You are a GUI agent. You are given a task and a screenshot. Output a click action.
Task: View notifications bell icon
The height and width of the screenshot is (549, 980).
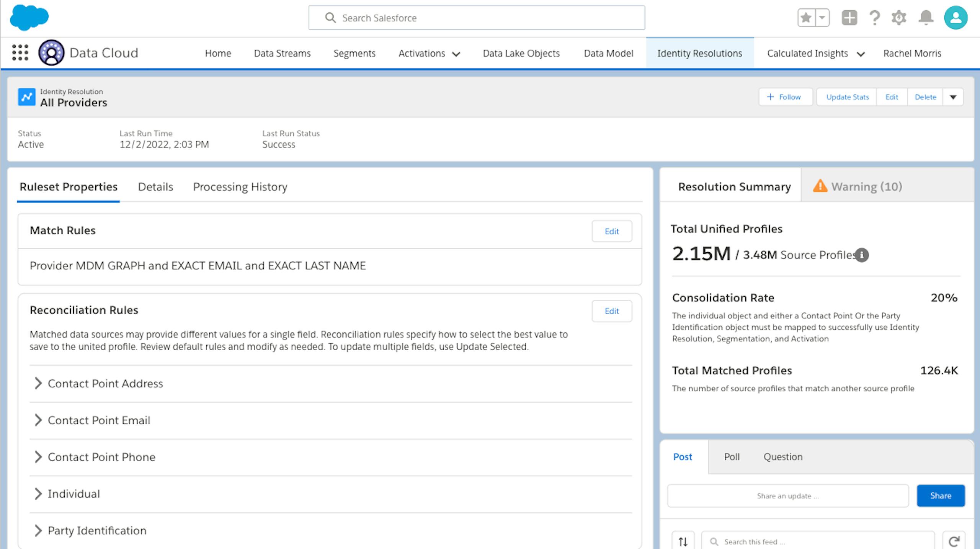[x=926, y=18]
